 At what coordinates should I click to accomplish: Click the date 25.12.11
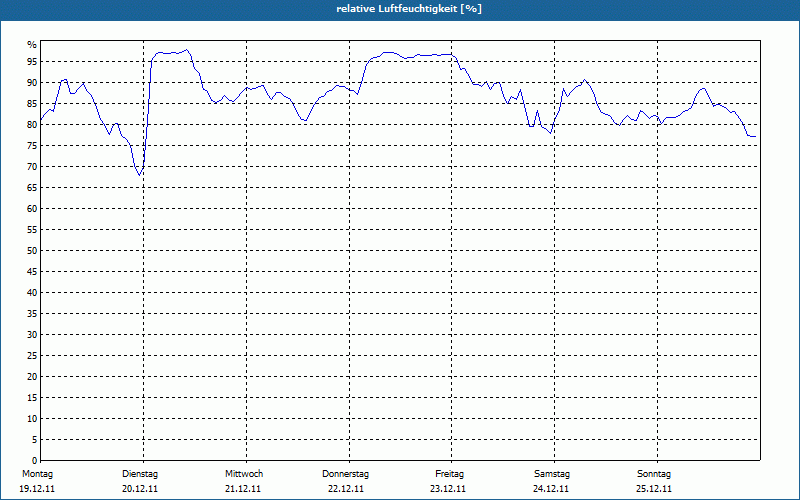654,489
